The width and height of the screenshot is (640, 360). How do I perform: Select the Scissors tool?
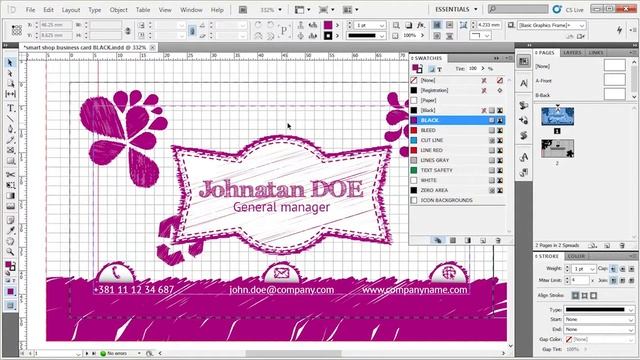[x=10, y=175]
